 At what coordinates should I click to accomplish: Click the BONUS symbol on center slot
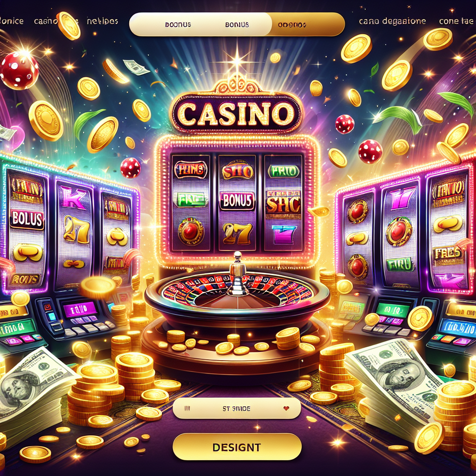coord(237,201)
